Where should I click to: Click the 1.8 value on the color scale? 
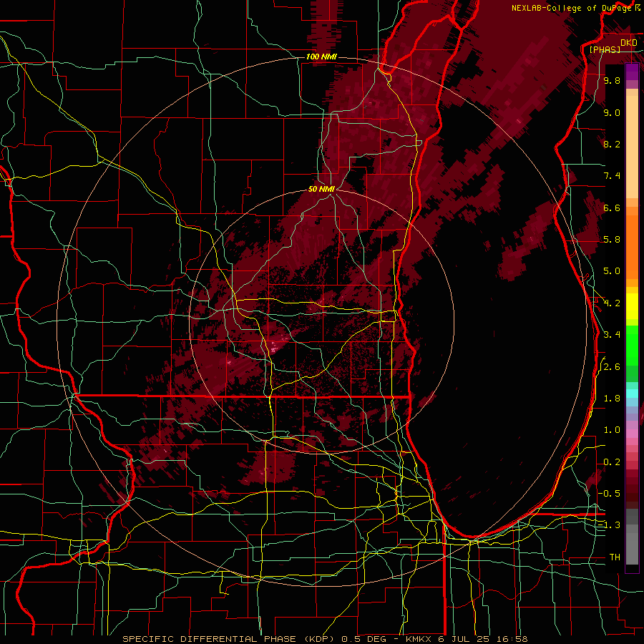click(x=612, y=399)
